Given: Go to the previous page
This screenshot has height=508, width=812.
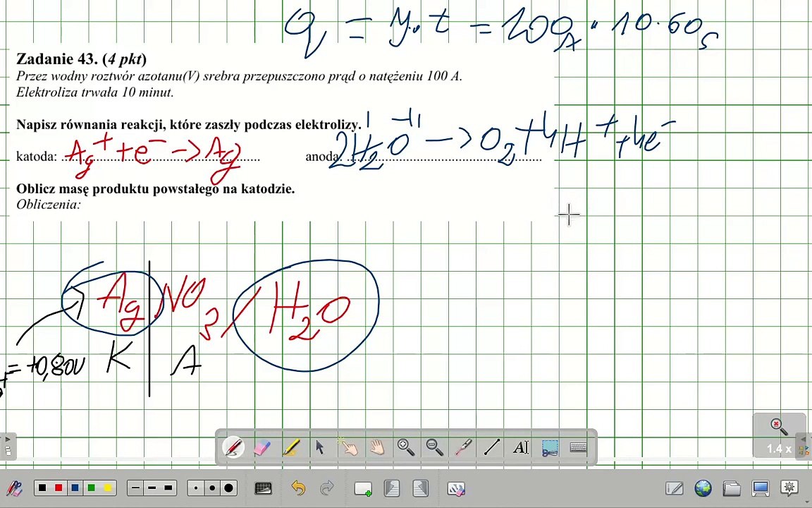Looking at the screenshot, I should [391, 488].
